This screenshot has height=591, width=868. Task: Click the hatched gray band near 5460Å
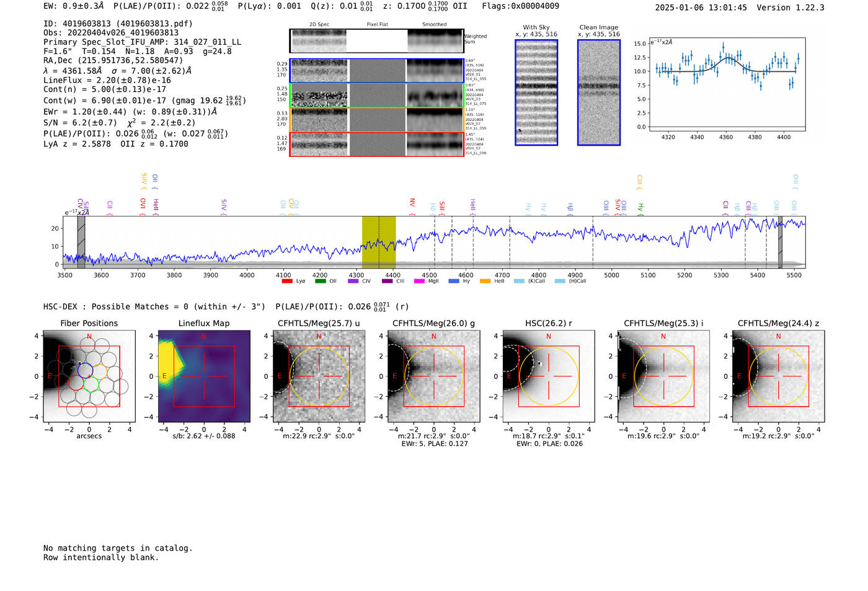click(x=780, y=242)
